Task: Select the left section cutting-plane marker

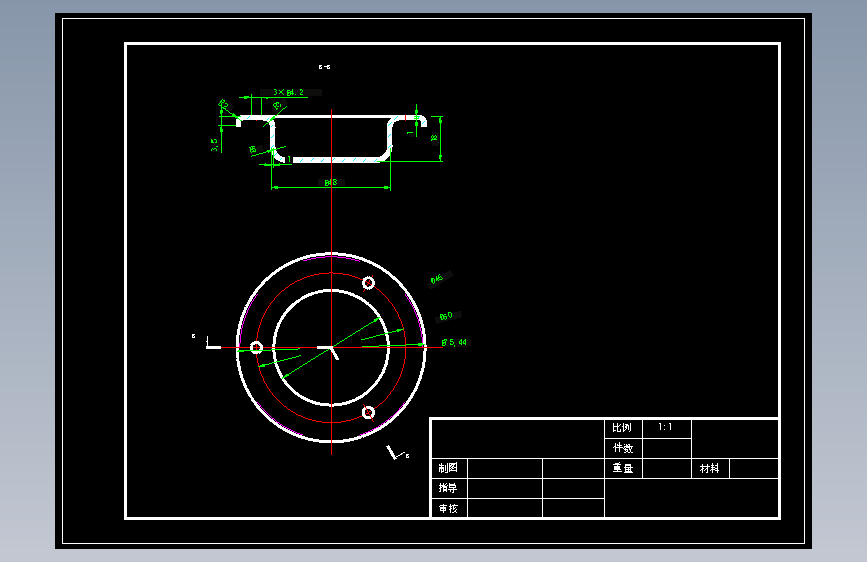Action: point(213,343)
